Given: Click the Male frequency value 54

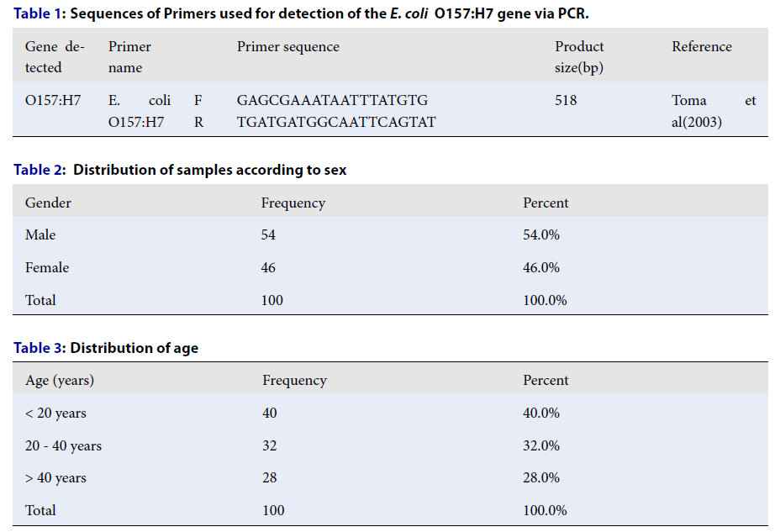Looking at the screenshot, I should [x=268, y=235].
